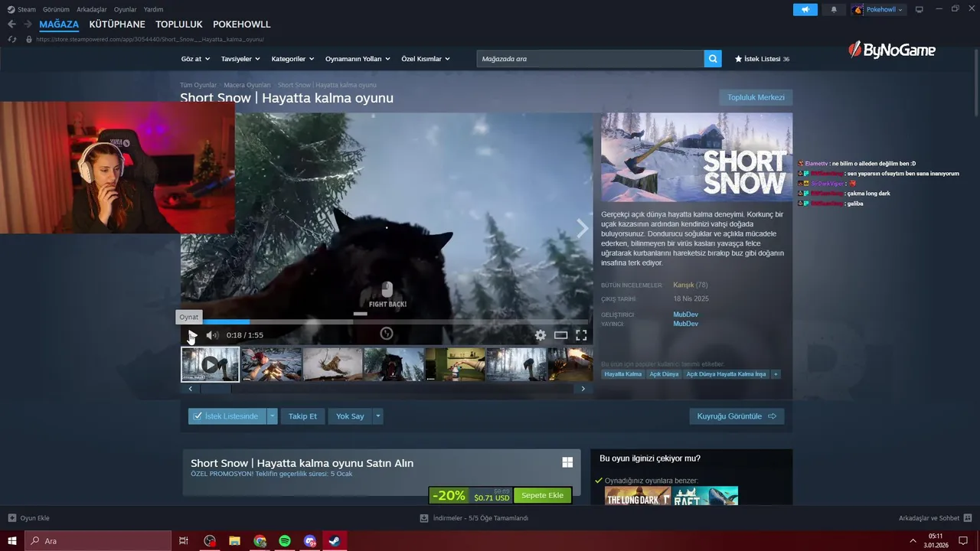The height and width of the screenshot is (551, 980).
Task: Toggle Big Picture mode monitor icon
Action: pyautogui.click(x=919, y=9)
